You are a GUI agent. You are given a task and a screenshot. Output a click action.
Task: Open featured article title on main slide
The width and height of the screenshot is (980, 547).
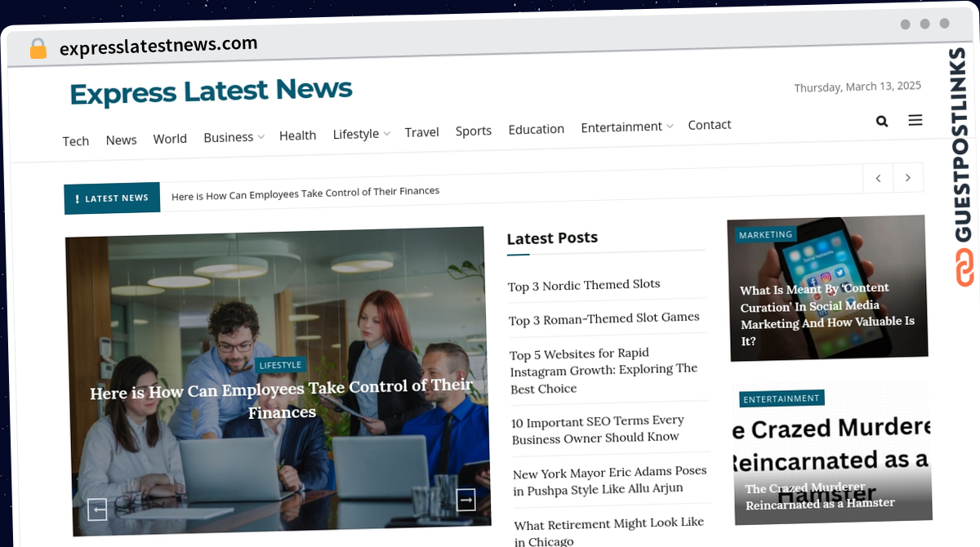282,398
